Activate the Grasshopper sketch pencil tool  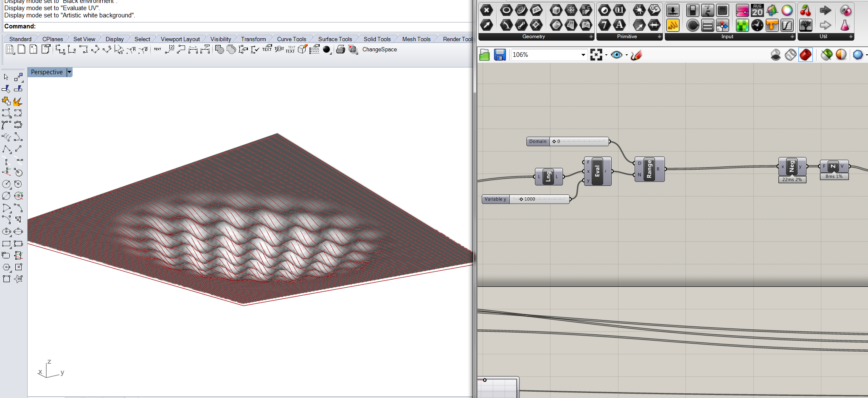coord(636,55)
